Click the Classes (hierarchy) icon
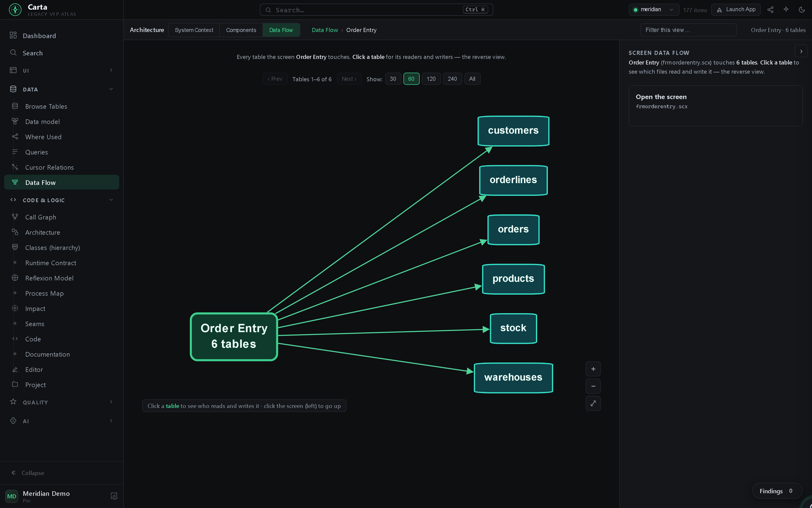 tap(15, 247)
